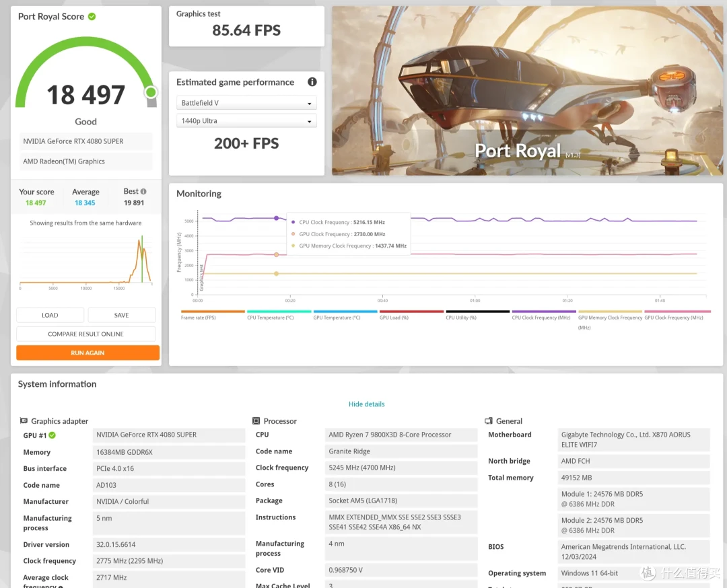The image size is (727, 588).
Task: Click the AMD Ryzen 7 9800X3D processor value
Action: point(401,435)
